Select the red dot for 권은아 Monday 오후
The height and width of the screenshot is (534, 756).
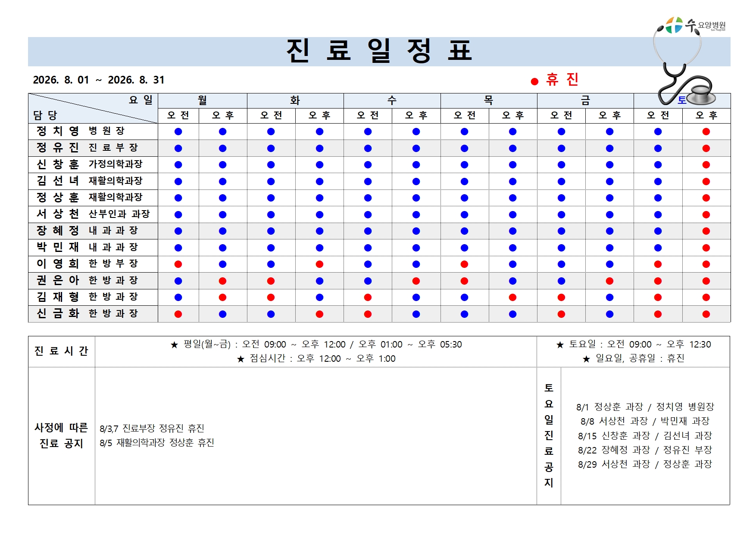222,281
